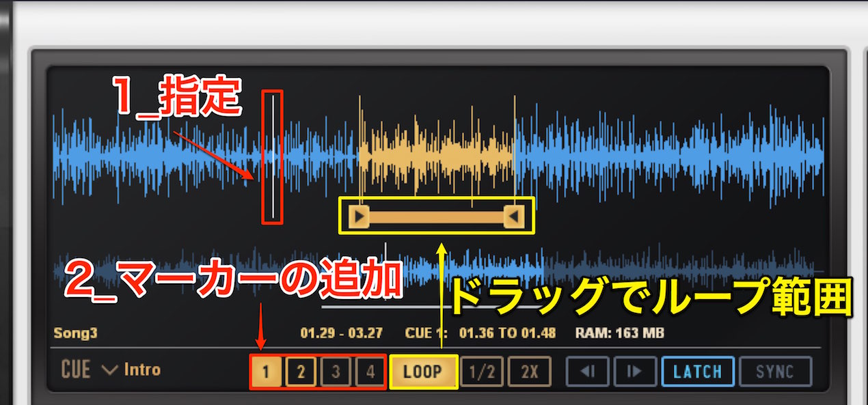Select cue marker 3 button
The height and width of the screenshot is (405, 868).
tap(336, 372)
